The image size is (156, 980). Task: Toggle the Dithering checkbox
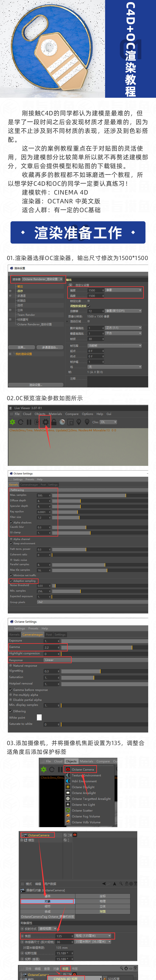11,711
